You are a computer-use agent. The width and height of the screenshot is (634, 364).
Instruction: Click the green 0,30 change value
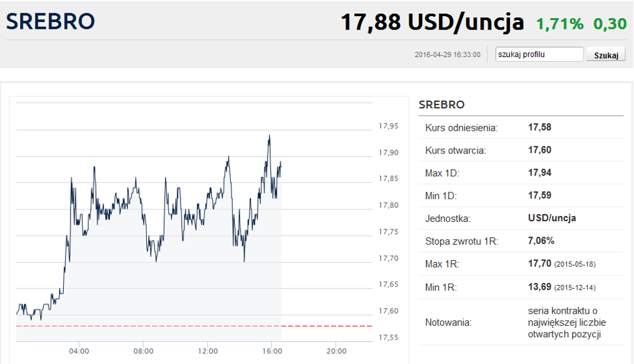[x=610, y=24]
